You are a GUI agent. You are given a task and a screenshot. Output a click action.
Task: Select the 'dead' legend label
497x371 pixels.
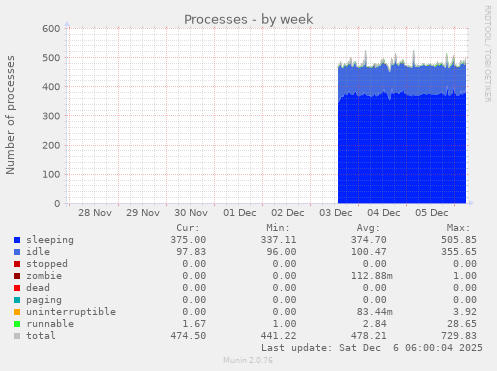click(38, 288)
